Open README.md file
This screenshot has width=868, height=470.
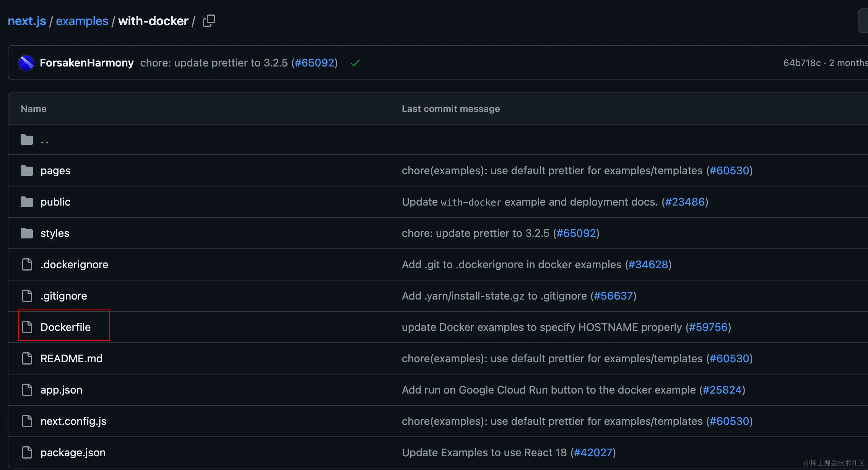(x=72, y=358)
